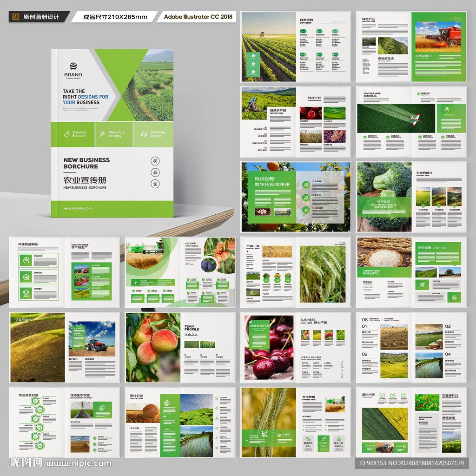
Task: Click the trophy icon beside 经营增长
Action: tap(26, 293)
